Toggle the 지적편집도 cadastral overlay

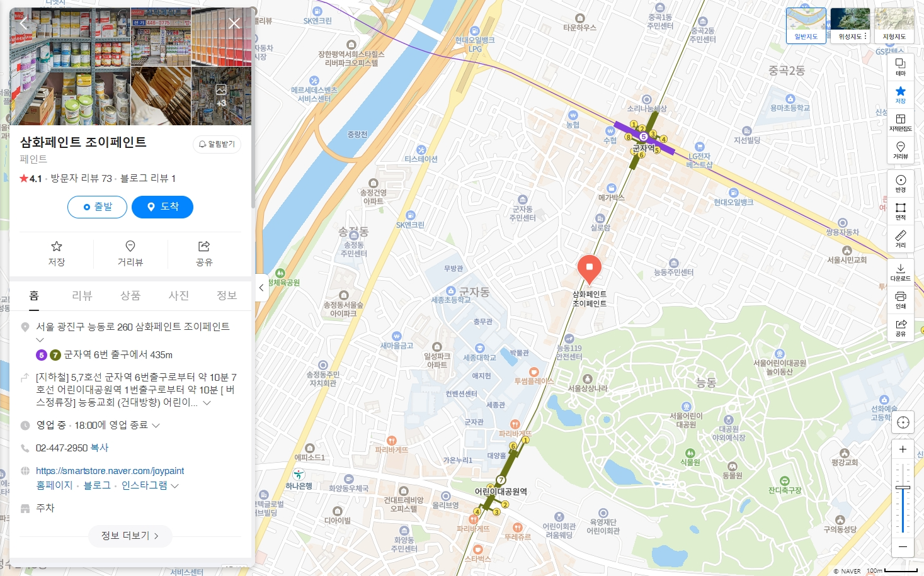(x=900, y=122)
